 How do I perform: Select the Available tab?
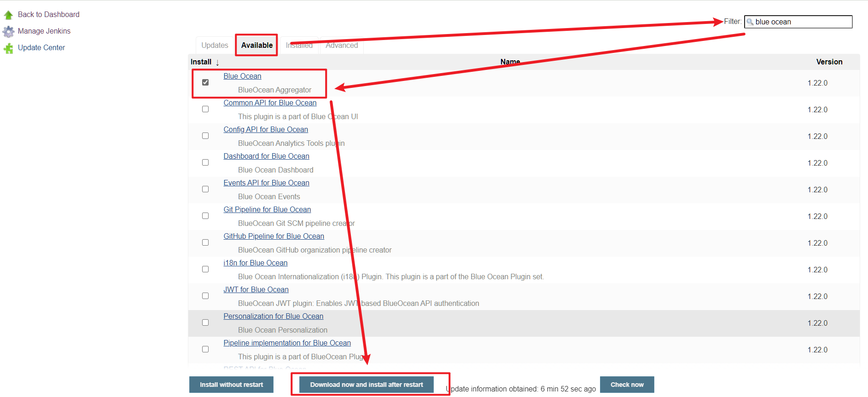(x=257, y=45)
